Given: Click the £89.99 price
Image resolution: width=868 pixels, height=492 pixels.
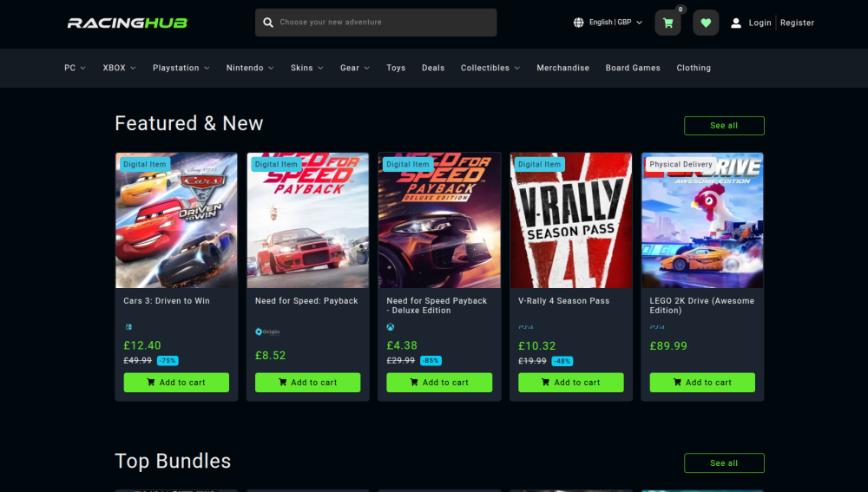Looking at the screenshot, I should tap(668, 346).
